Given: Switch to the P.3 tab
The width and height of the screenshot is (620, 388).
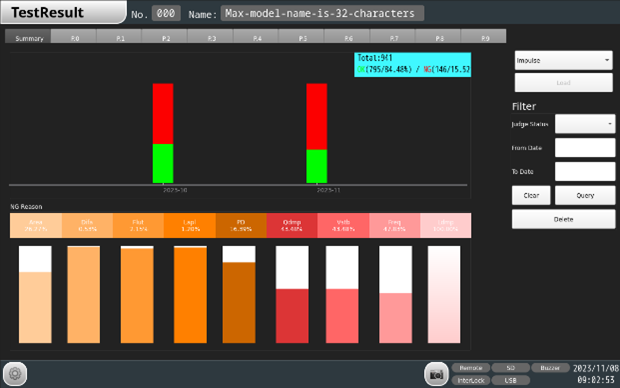Looking at the screenshot, I should (212, 36).
